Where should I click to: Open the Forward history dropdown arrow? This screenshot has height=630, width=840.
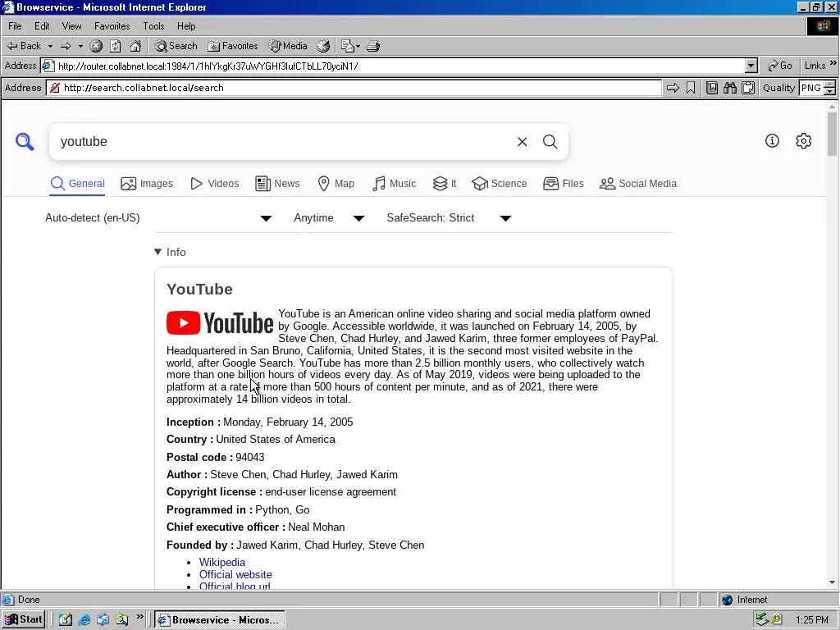tap(80, 46)
